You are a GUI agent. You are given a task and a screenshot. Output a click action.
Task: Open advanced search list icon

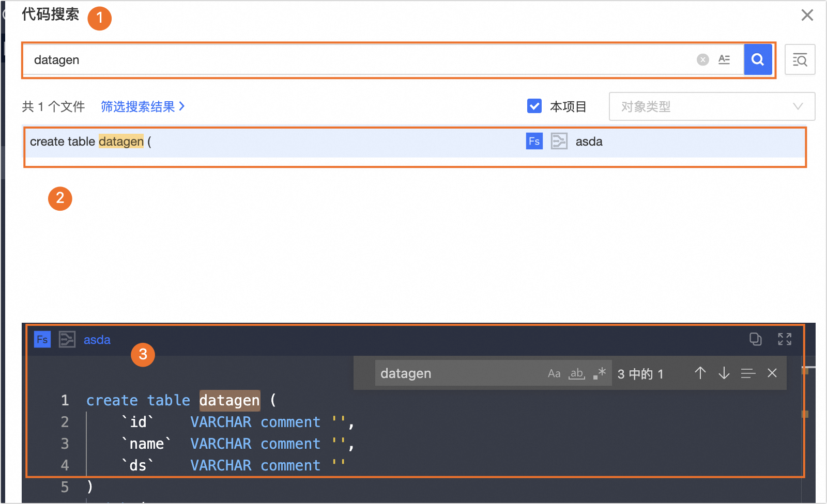800,60
